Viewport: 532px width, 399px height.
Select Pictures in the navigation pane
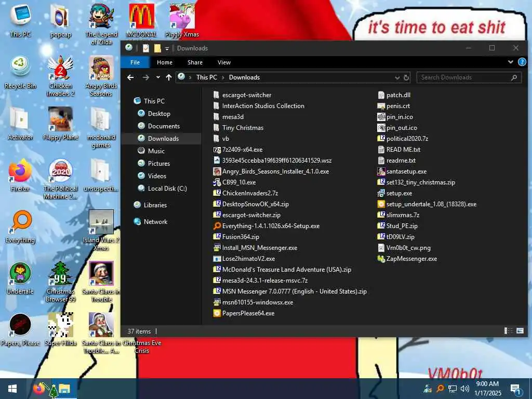point(159,164)
